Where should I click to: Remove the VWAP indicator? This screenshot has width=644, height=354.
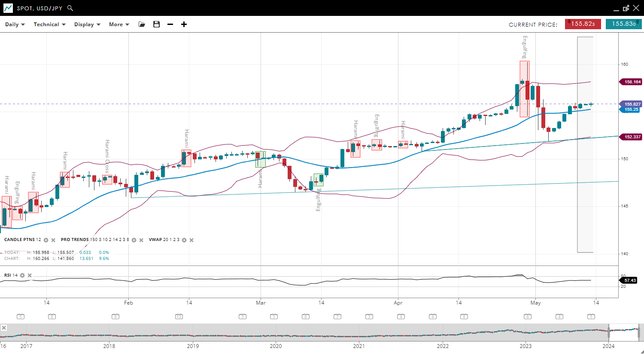point(191,240)
